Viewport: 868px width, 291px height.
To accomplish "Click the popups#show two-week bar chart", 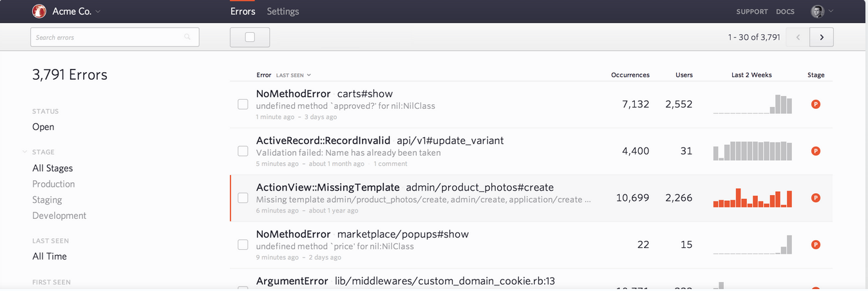I will pyautogui.click(x=752, y=245).
